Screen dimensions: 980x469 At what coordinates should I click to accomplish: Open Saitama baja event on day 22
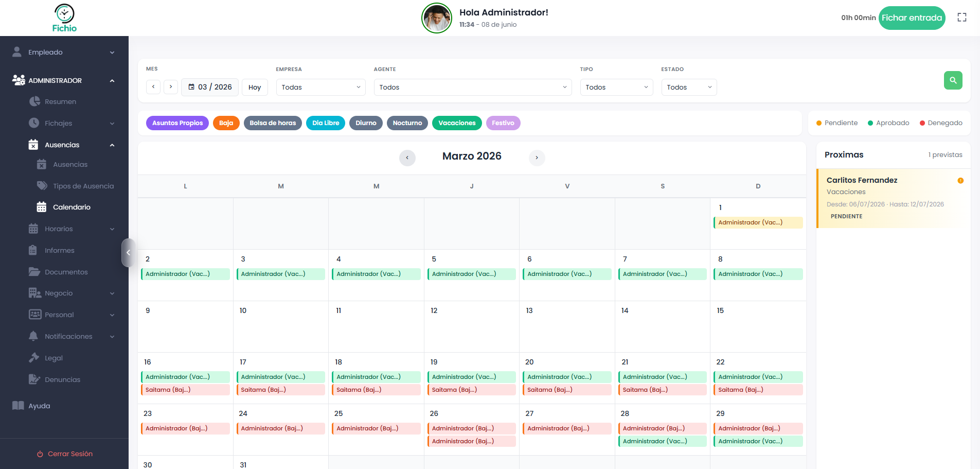758,390
